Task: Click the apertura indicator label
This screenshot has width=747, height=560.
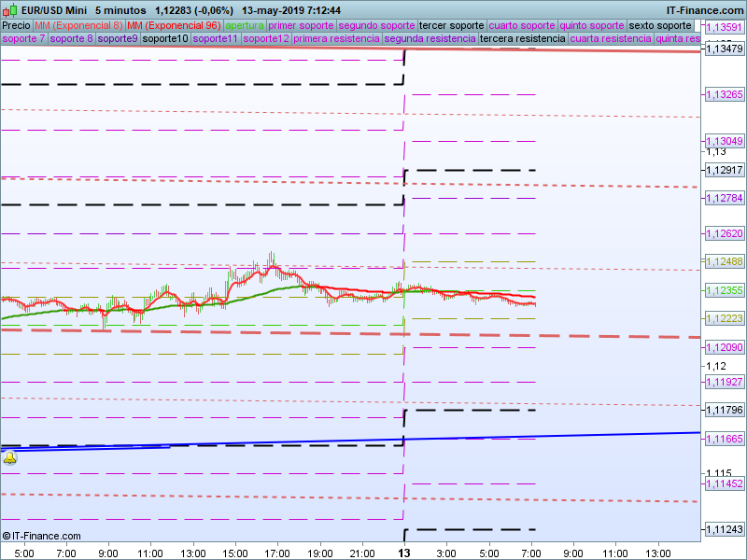Action: [x=245, y=25]
